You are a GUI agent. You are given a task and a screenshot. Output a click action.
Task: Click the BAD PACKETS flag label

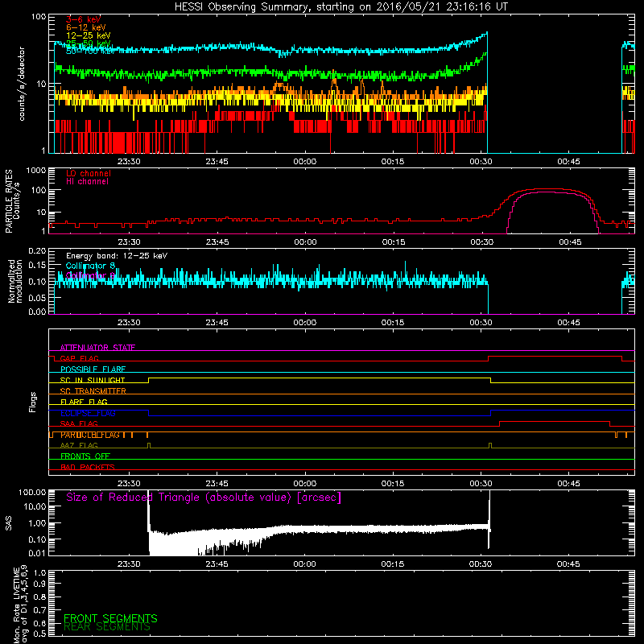(x=88, y=467)
